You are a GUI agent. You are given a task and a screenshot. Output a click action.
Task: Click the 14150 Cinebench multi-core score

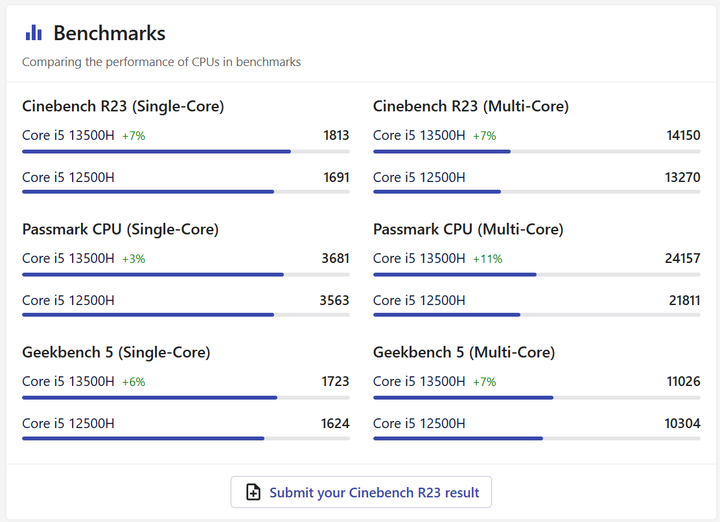coord(683,135)
